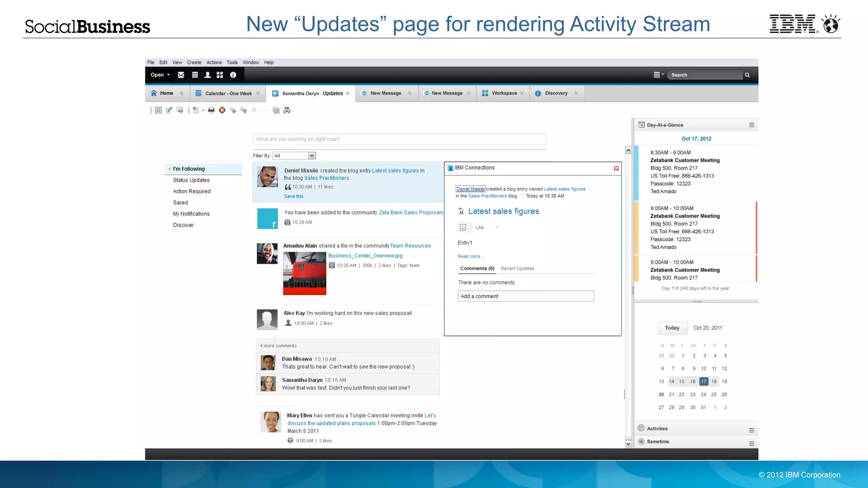Viewport: 868px width, 488px height.
Task: Open the File menu
Action: coord(151,62)
